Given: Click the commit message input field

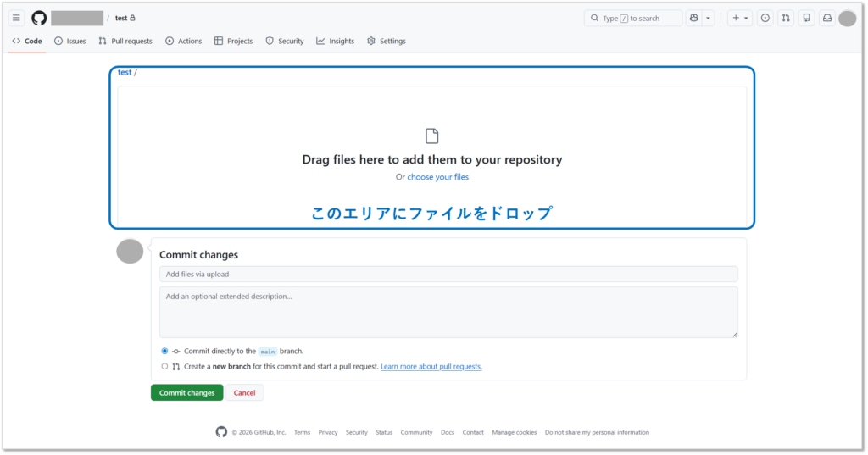Looking at the screenshot, I should tap(448, 274).
